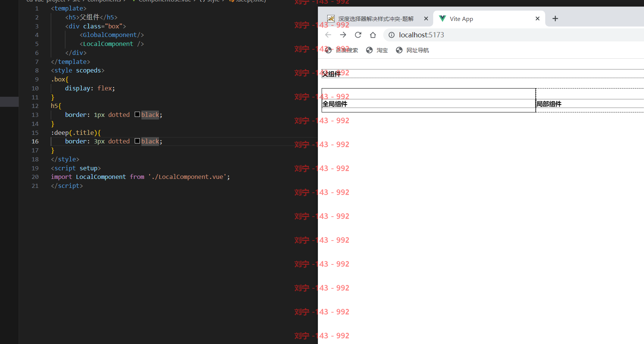
Task: Click line number 16 in the editor gutter
Action: point(35,141)
